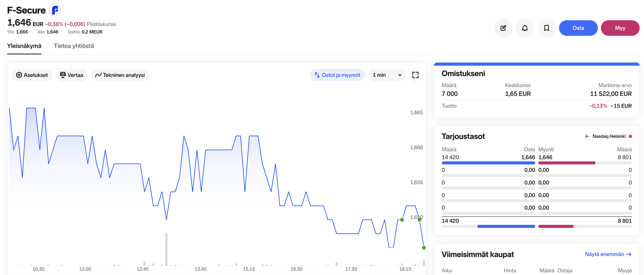Click the green trade marker at chart end
Viewport: 644px width, 275px height.
click(424, 248)
